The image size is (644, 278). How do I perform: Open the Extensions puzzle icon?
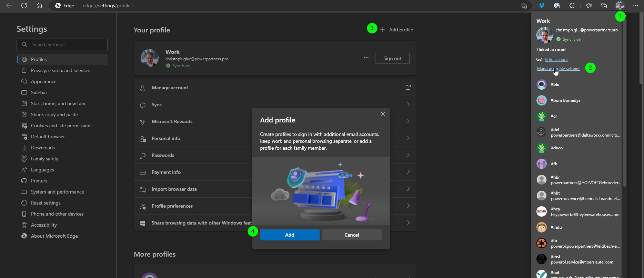pos(572,6)
